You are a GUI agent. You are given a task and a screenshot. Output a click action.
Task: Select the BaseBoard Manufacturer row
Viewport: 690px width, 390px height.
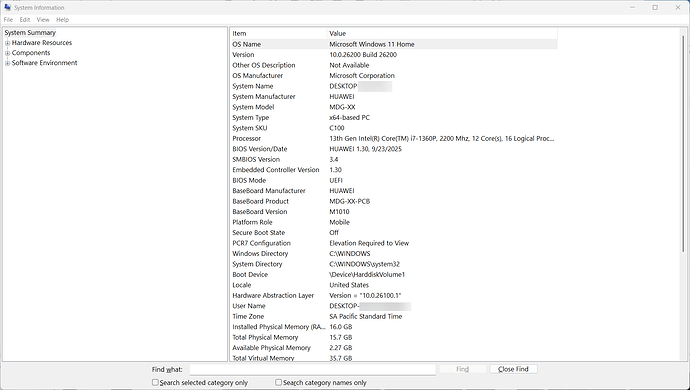click(394, 191)
